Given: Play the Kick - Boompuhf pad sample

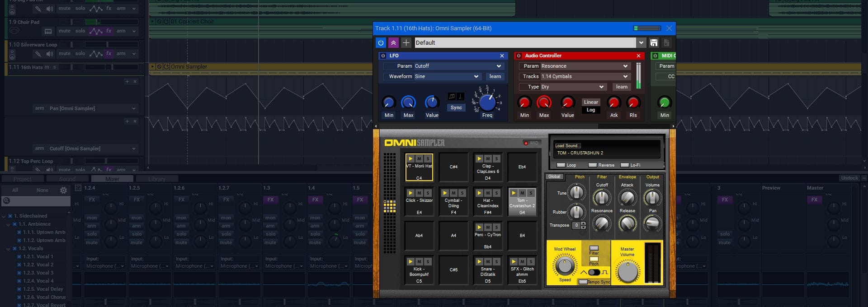Looking at the screenshot, I should (410, 261).
